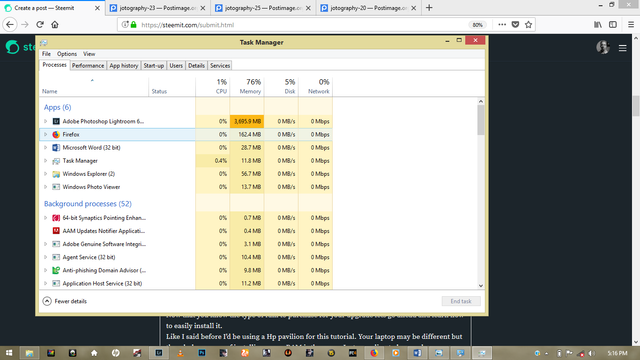Go to Firefox home page icon
This screenshot has height=360, width=640.
(55, 25)
